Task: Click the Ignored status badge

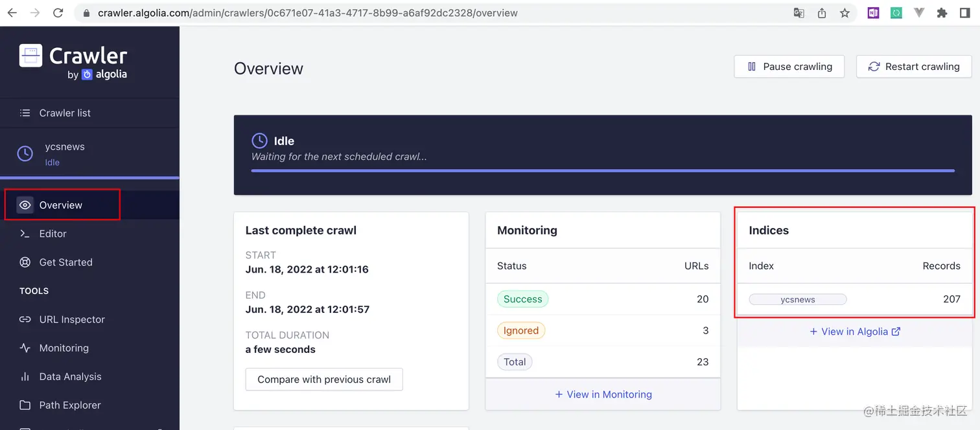Action: [x=521, y=330]
